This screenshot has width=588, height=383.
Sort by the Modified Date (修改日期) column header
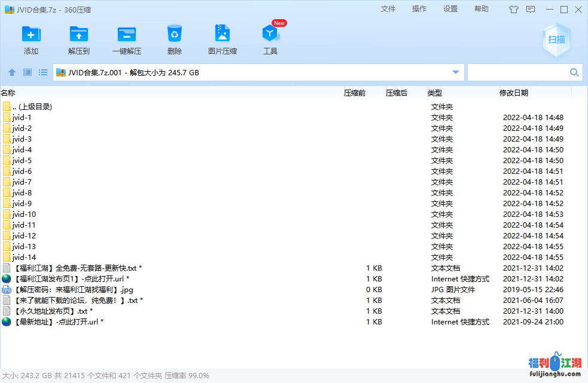[x=514, y=93]
